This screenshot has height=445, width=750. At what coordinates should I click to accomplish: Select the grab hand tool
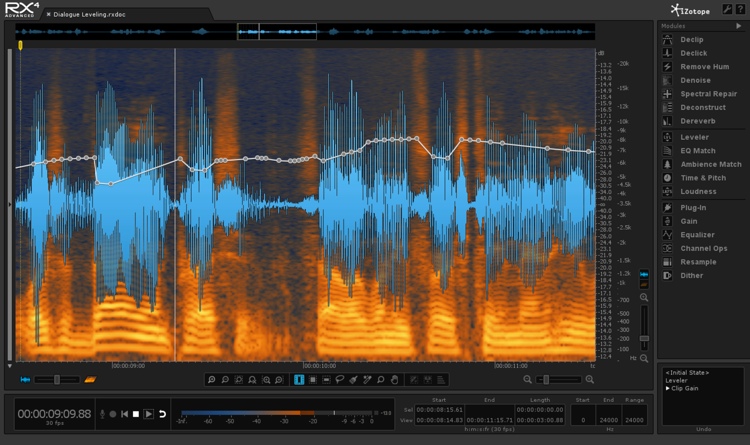(x=396, y=380)
